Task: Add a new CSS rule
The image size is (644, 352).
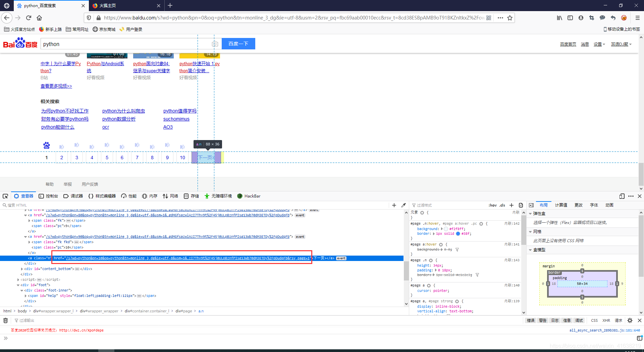Action: coord(512,205)
